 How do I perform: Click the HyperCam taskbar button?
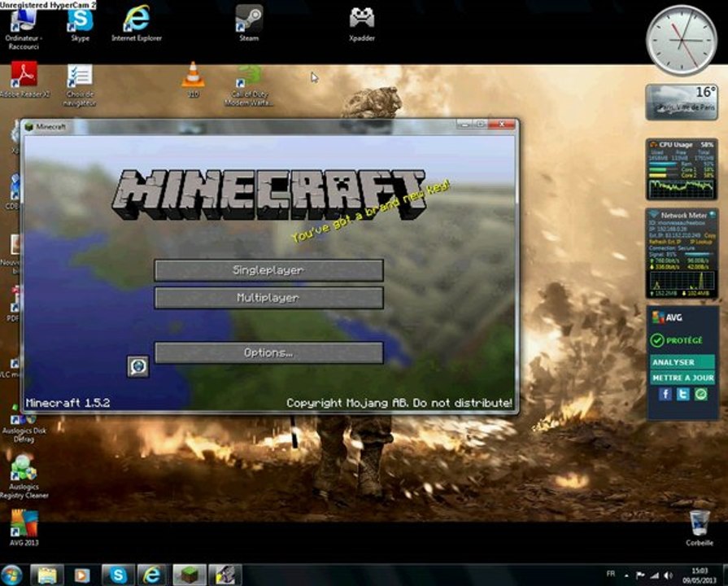point(225,575)
